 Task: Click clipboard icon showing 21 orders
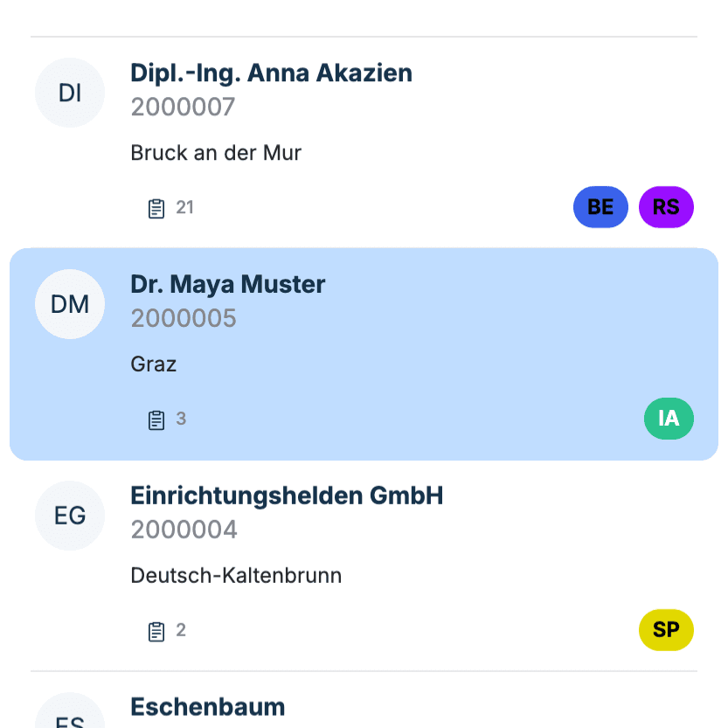[156, 208]
